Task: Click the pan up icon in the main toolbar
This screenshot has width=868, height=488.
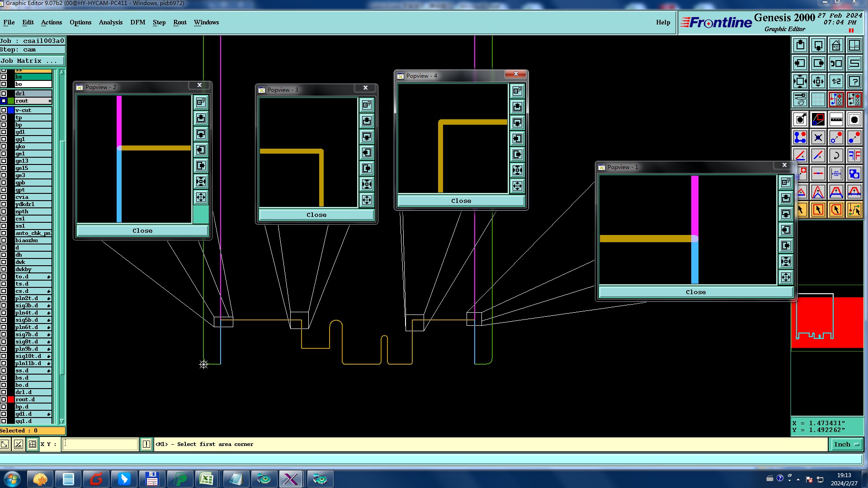Action: click(x=800, y=45)
